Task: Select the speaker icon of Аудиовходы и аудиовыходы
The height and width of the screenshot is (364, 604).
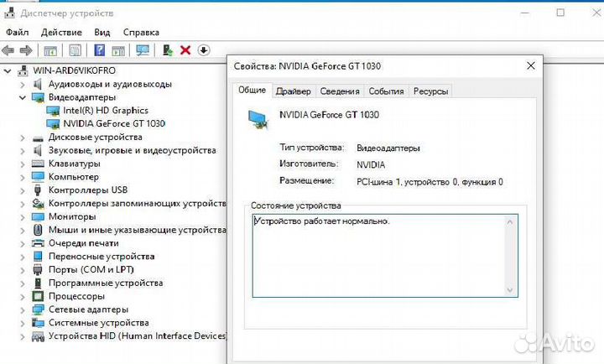Action: [x=38, y=84]
